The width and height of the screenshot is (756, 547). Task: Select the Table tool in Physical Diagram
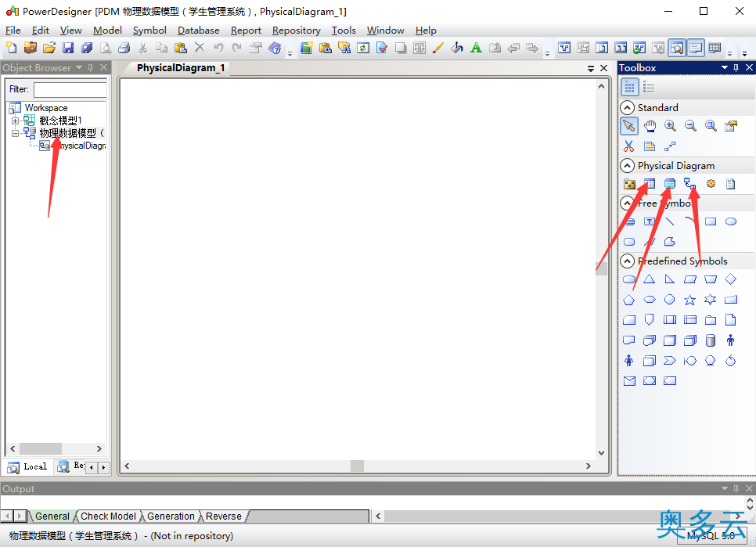coord(650,184)
